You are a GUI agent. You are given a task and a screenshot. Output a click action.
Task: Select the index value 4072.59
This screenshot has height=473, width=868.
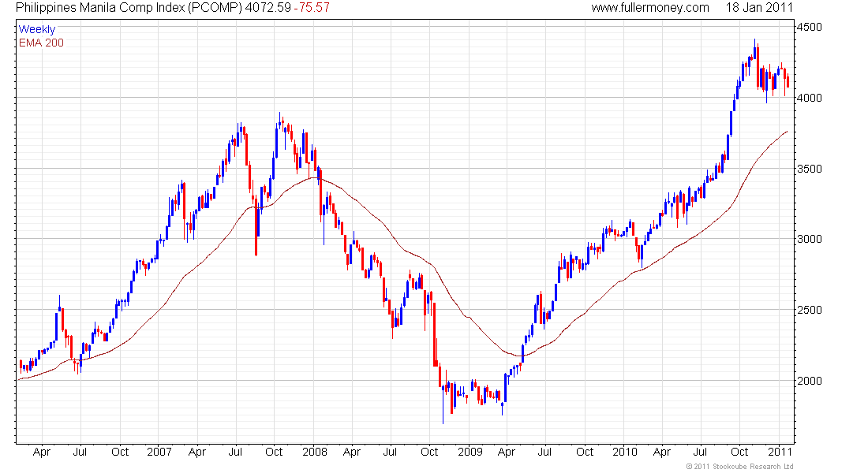(x=268, y=8)
